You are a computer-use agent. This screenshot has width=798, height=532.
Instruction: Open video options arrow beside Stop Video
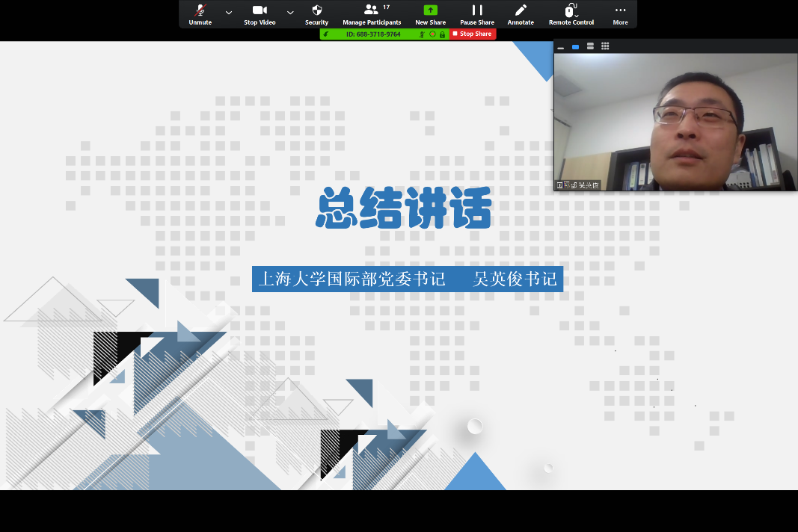(x=290, y=13)
